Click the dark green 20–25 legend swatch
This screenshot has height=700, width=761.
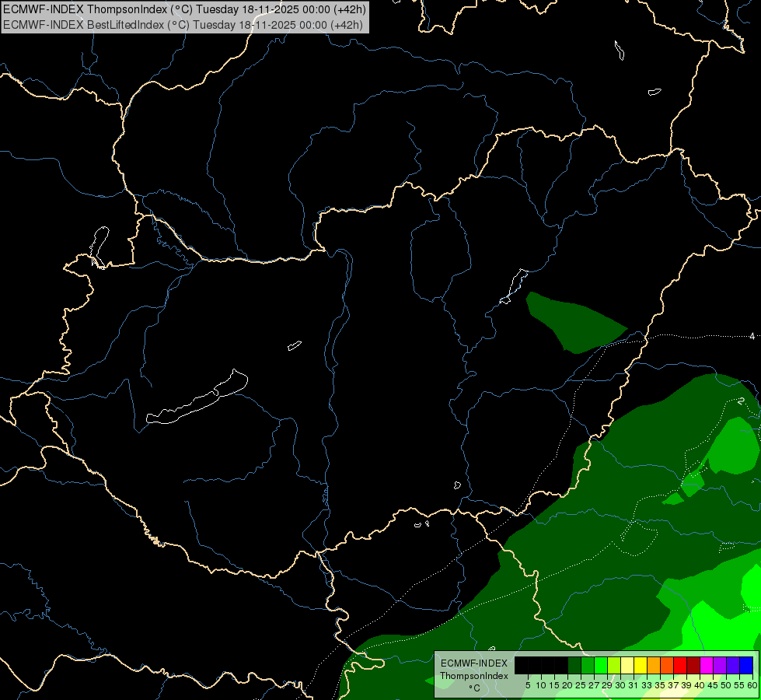coord(574,665)
